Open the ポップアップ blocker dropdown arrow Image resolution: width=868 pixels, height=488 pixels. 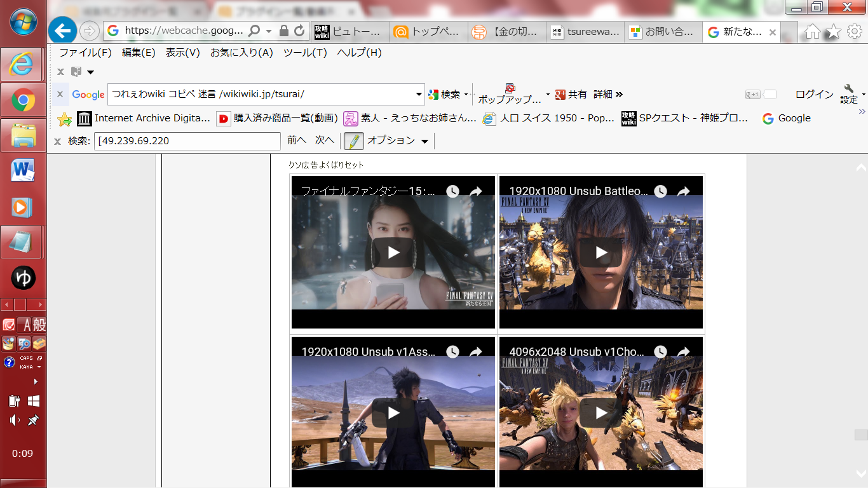coord(548,94)
